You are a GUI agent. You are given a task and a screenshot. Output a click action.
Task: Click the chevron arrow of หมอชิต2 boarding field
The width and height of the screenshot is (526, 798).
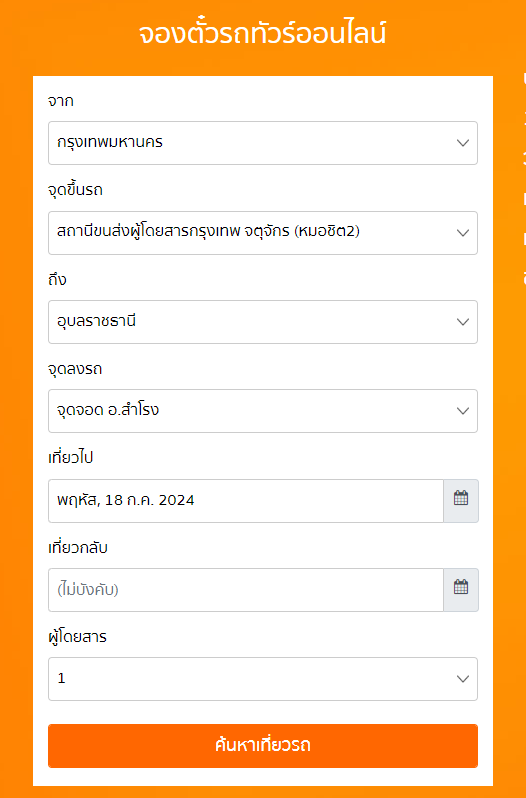pos(463,233)
